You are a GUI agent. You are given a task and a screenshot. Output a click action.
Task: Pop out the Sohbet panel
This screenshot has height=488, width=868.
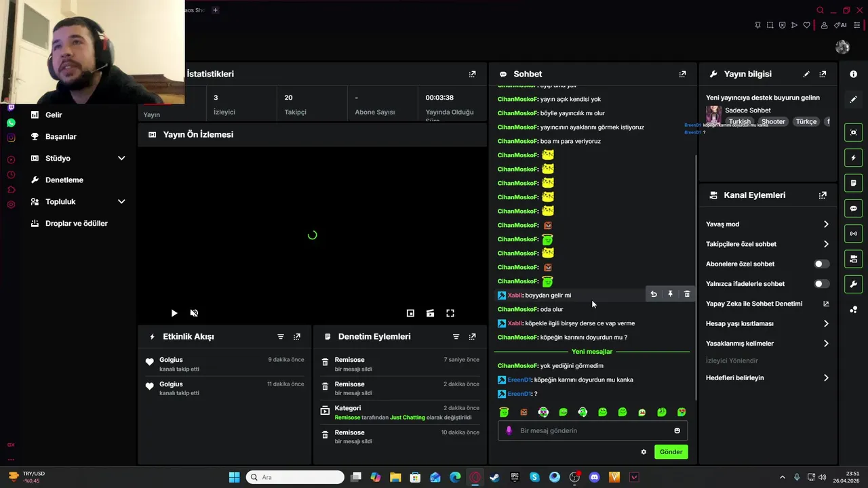point(682,74)
